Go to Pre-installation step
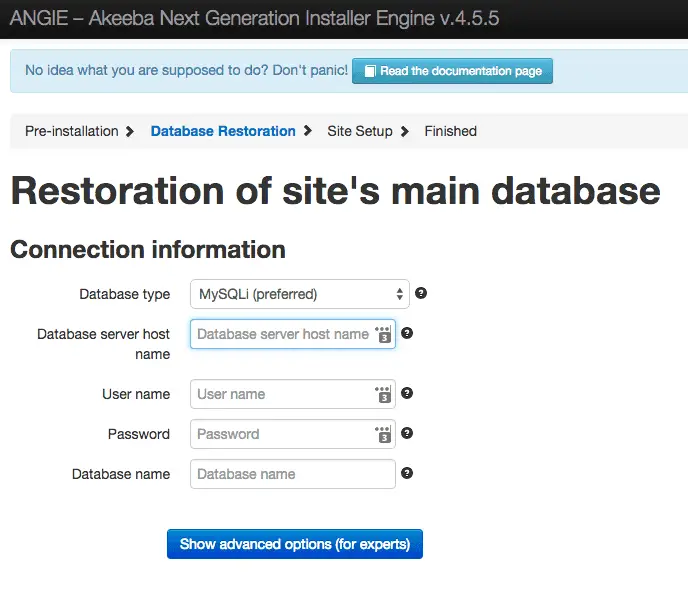This screenshot has width=688, height=592. pos(72,131)
